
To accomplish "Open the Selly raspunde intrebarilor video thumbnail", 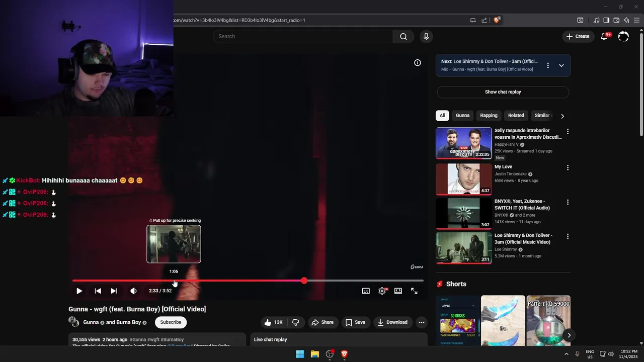I will (464, 143).
